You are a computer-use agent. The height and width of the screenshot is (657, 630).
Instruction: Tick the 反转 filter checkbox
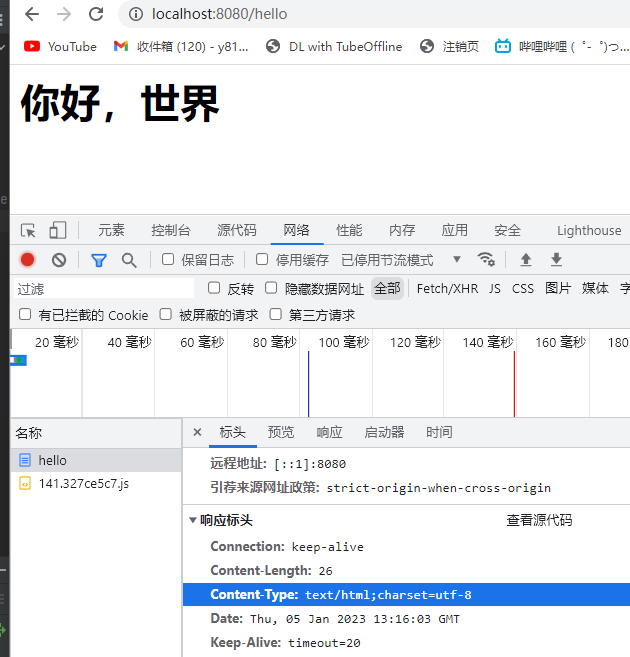coord(214,288)
